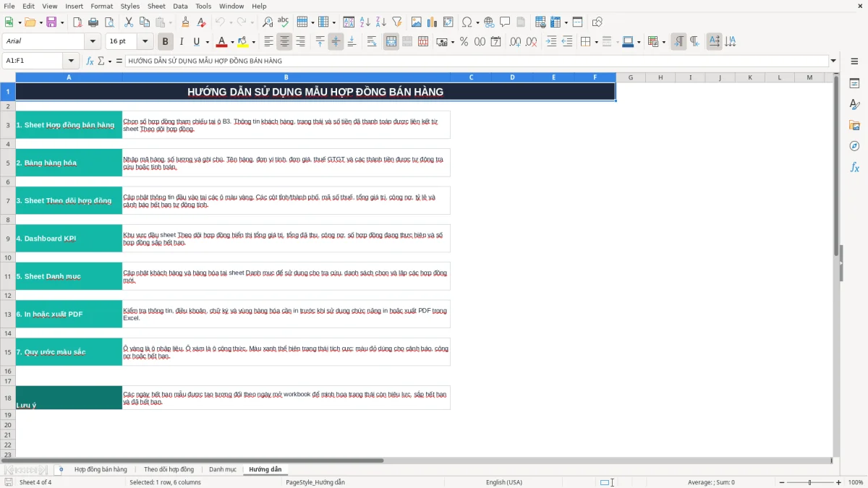The image size is (868, 488).
Task: Format the cell as percent
Action: (464, 42)
